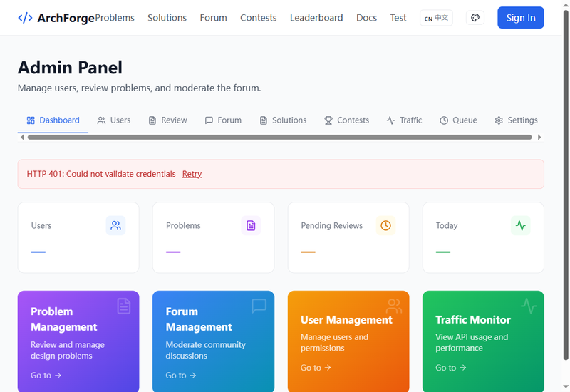Click the Admin Panel heading
570x392 pixels.
tap(70, 67)
